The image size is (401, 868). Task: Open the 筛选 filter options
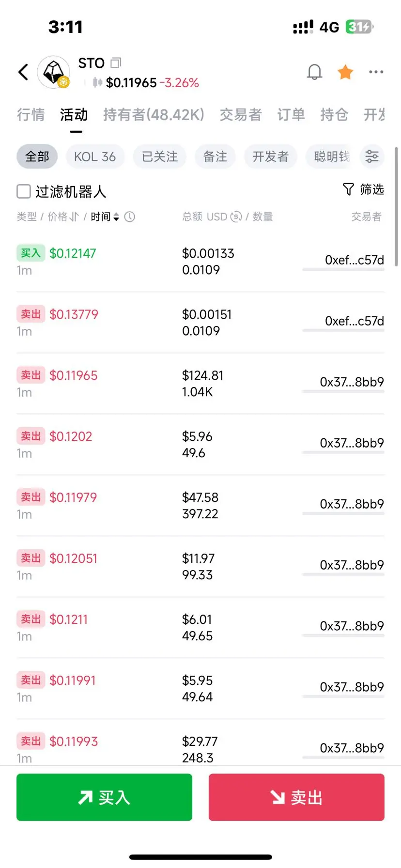tap(363, 189)
